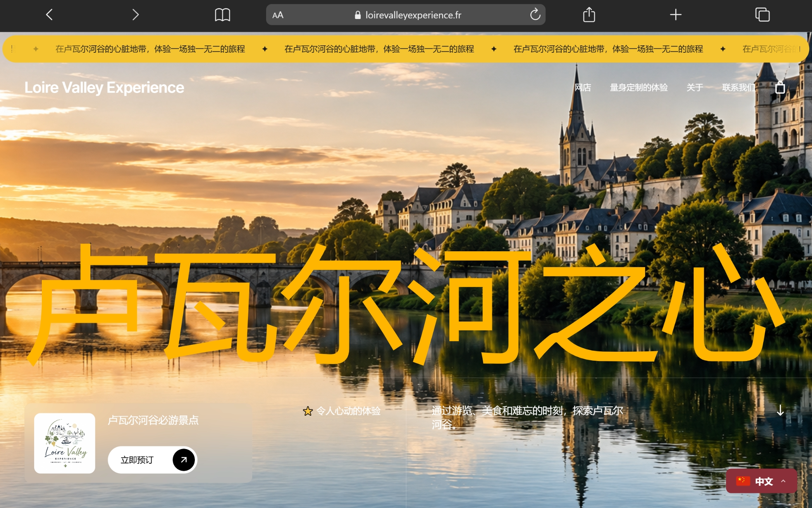Click the black arrow circle on booking button

pyautogui.click(x=184, y=460)
